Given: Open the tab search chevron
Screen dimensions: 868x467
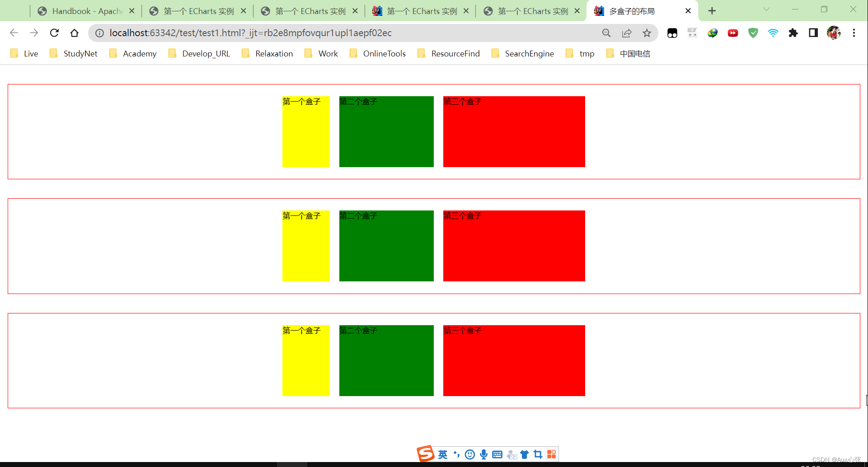Looking at the screenshot, I should tap(766, 9).
